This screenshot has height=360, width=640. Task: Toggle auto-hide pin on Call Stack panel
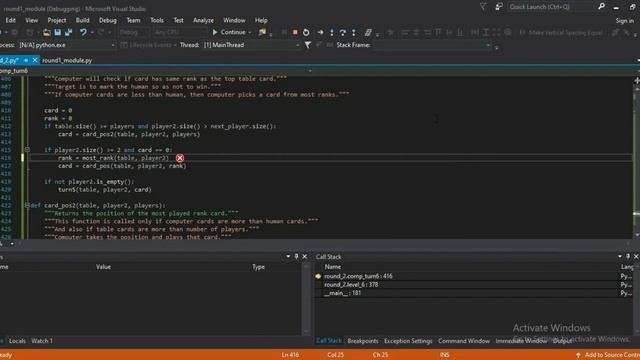(x=628, y=256)
